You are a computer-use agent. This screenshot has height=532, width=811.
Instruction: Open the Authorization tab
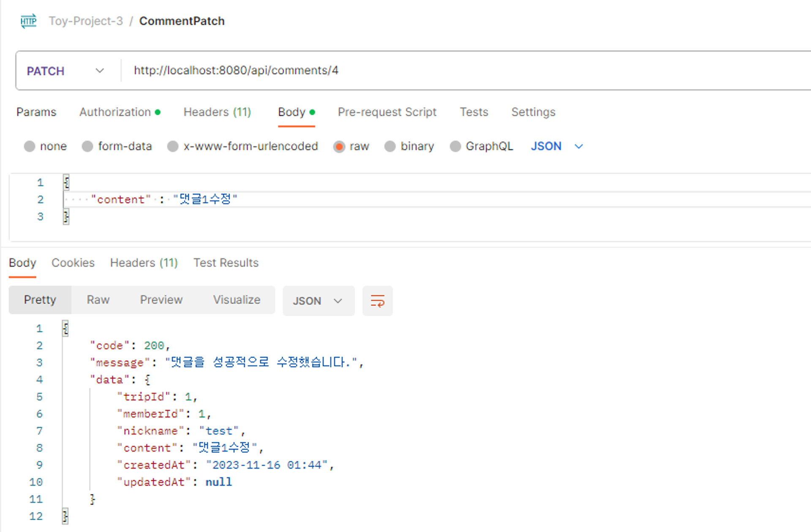(x=115, y=112)
